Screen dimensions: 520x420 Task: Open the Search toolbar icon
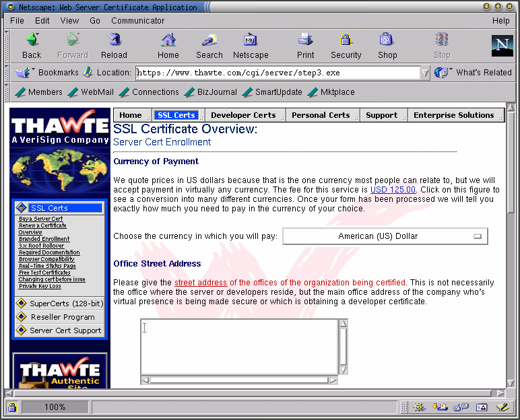[209, 45]
